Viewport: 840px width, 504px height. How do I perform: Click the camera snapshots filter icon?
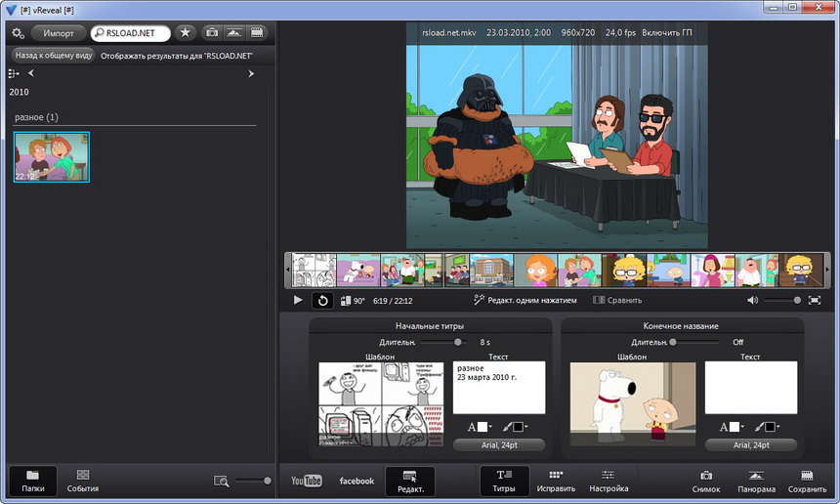212,32
